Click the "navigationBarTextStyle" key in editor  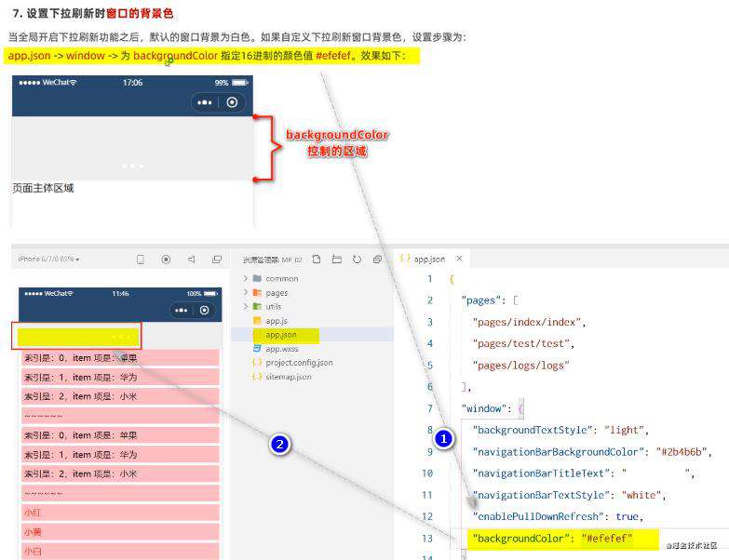click(542, 495)
